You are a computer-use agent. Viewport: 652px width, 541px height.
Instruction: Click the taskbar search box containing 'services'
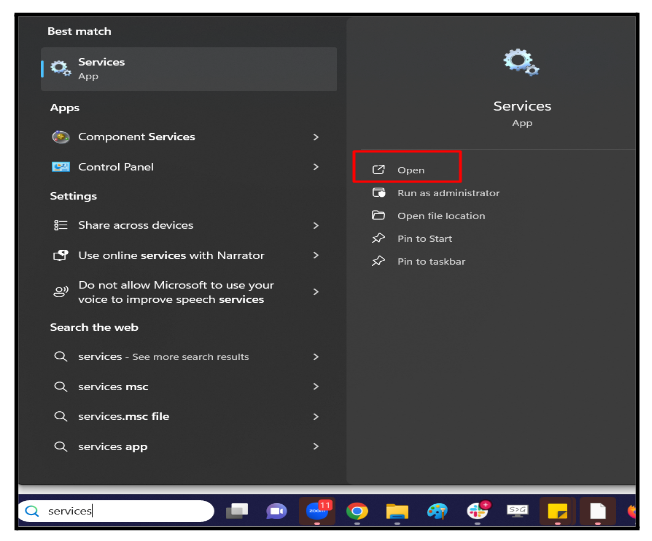click(x=118, y=511)
